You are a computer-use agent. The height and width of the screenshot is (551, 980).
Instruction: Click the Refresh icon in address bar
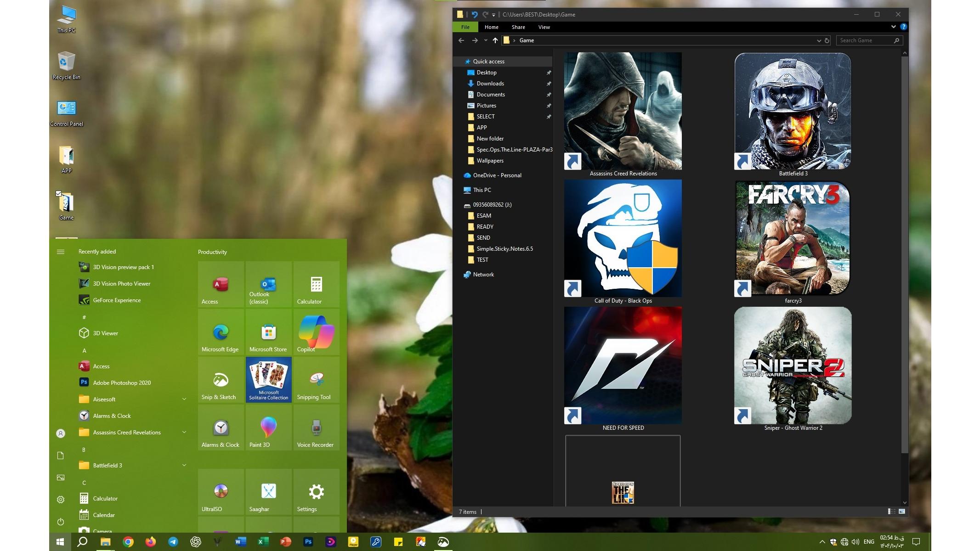827,40
